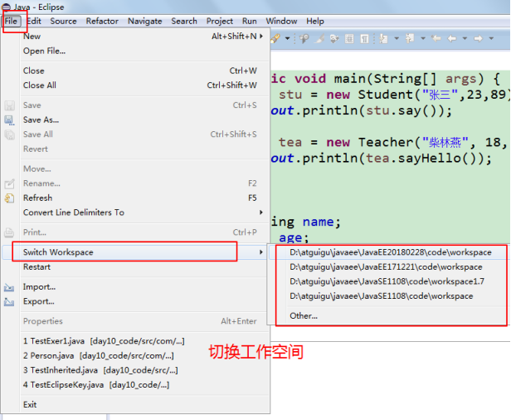
Task: Open recent file 2 Person.java
Action: pyautogui.click(x=144, y=356)
